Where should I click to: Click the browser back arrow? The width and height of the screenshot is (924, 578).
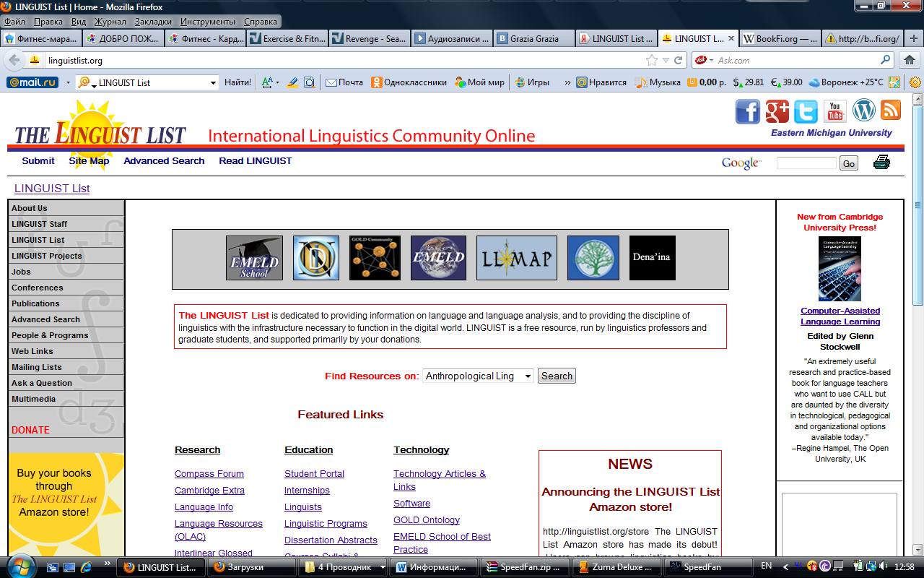(x=14, y=60)
